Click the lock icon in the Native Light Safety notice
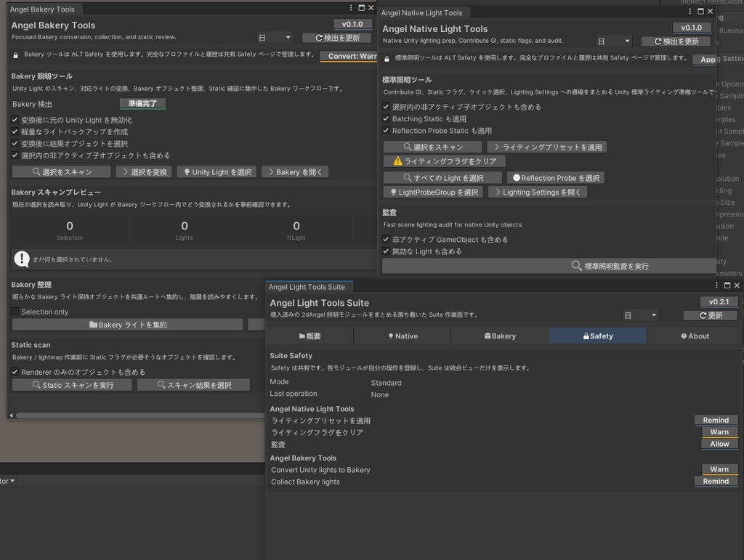Image resolution: width=744 pixels, height=560 pixels. click(387, 60)
